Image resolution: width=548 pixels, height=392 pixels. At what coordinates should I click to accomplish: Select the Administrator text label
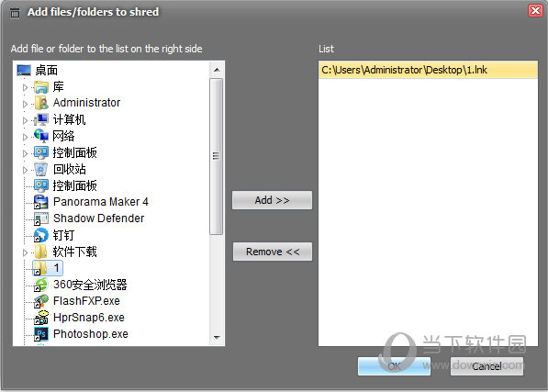(86, 103)
